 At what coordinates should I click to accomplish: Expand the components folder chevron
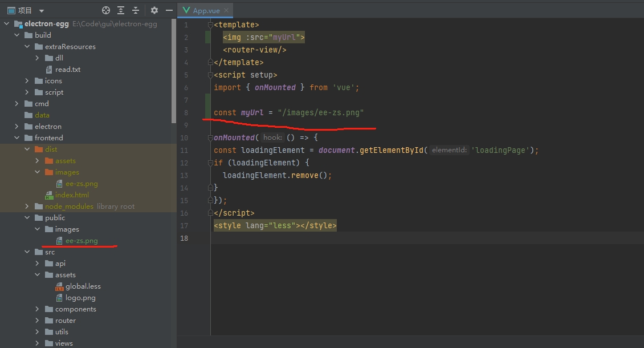tap(38, 309)
